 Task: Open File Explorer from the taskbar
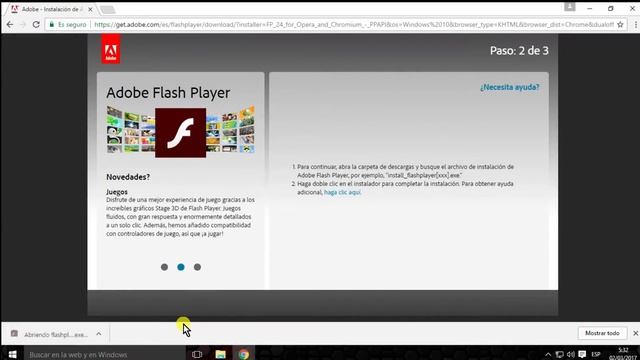(220, 354)
